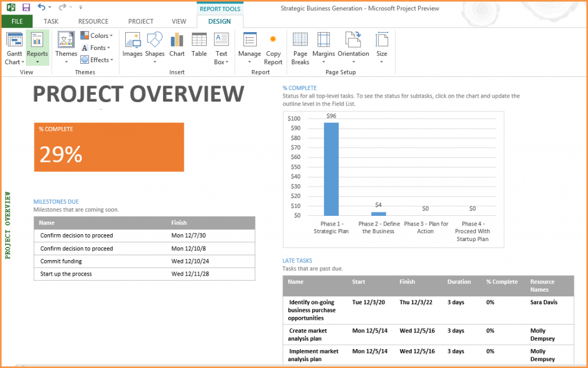The image size is (588, 368).
Task: Click the milestones Finish column header
Action: point(179,223)
